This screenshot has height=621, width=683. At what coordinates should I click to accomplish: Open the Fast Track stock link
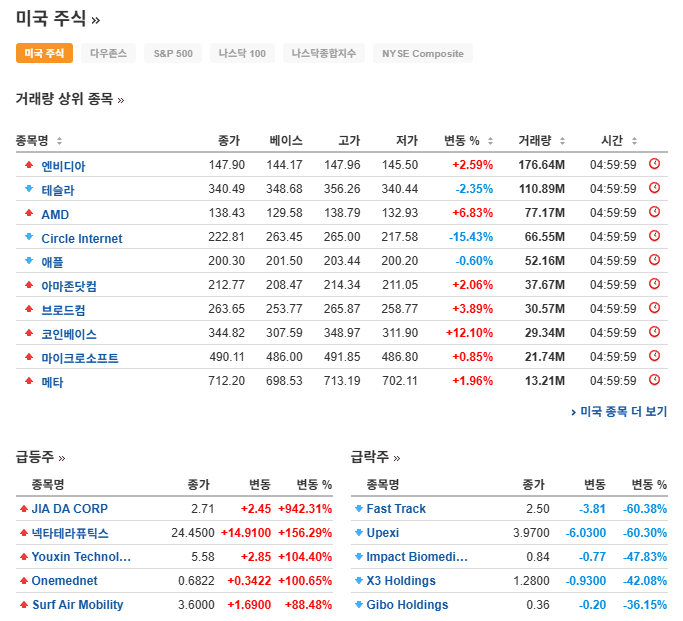[x=396, y=509]
